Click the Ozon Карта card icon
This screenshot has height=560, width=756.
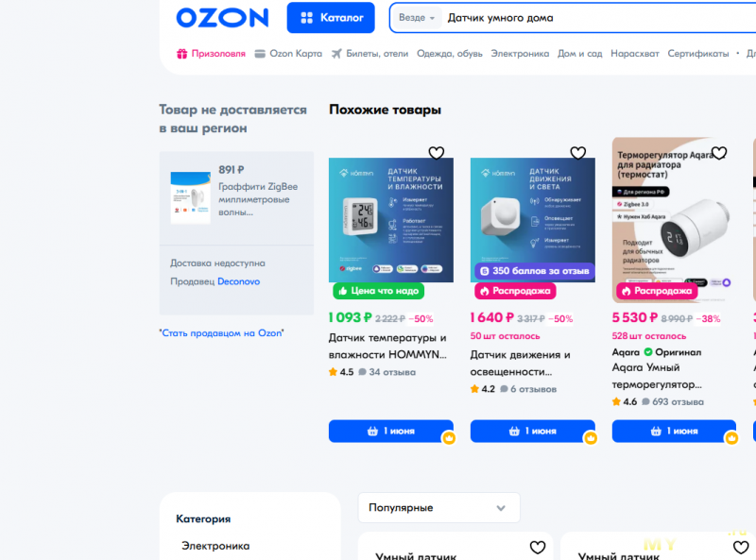(x=260, y=54)
